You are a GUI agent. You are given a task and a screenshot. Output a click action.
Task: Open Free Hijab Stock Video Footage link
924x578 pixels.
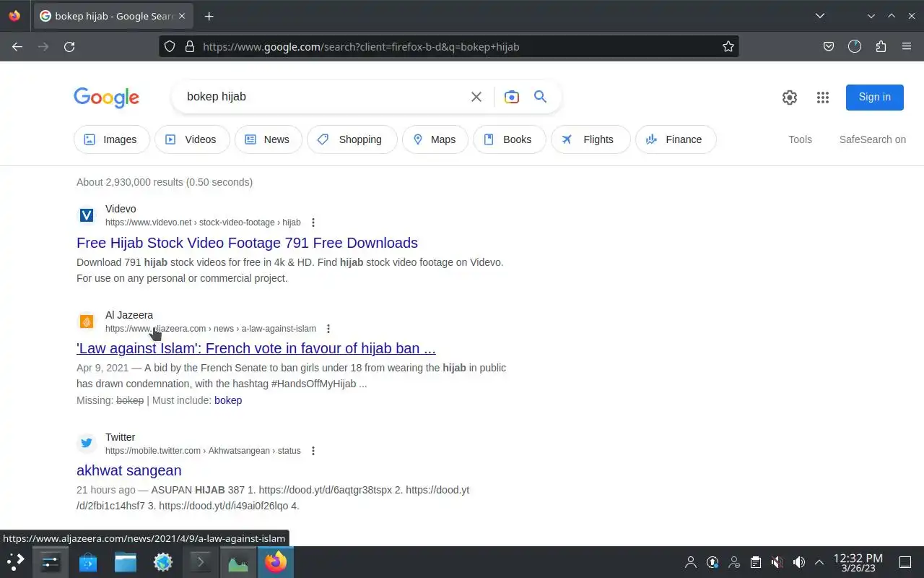[247, 243]
